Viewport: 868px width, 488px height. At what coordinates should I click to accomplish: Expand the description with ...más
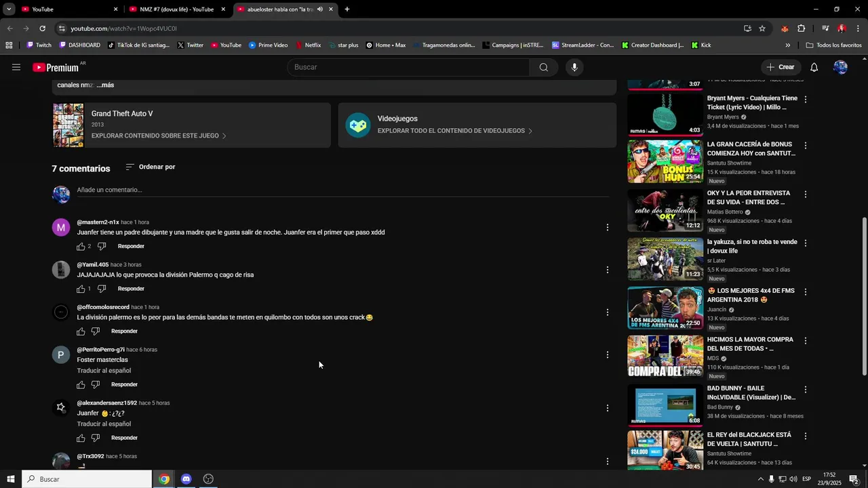(x=105, y=85)
